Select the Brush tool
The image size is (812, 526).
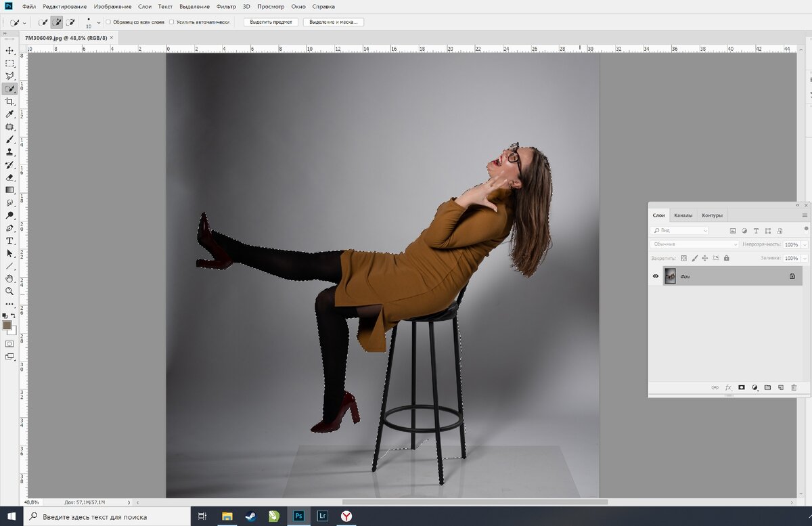(9, 139)
